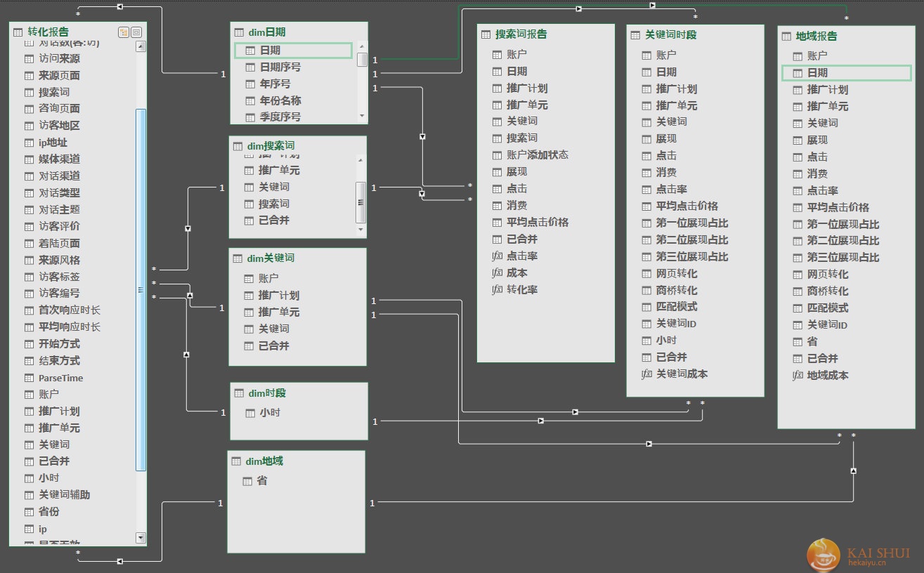
Task: Click fx measure icon beside 地域成本
Action: (x=798, y=376)
